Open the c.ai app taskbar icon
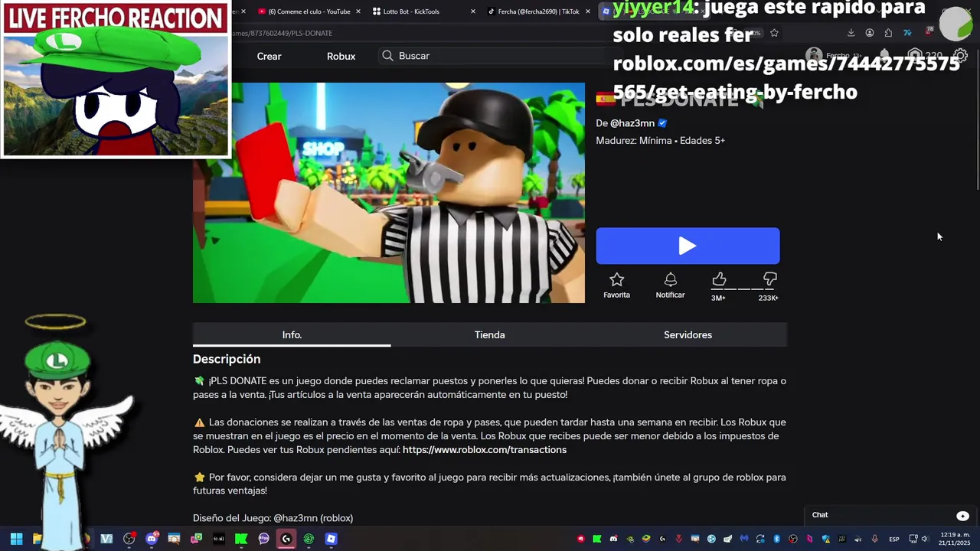The height and width of the screenshot is (551, 980). [219, 539]
